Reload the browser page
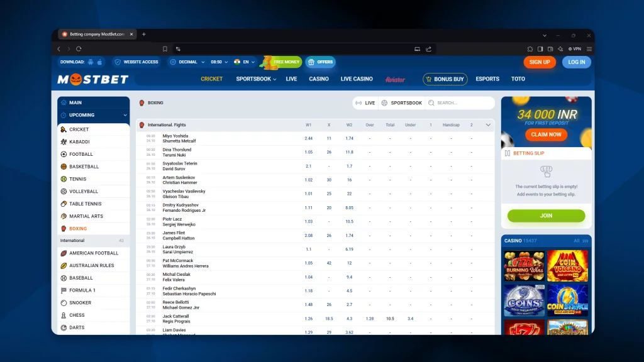The width and height of the screenshot is (644, 362). coord(79,49)
